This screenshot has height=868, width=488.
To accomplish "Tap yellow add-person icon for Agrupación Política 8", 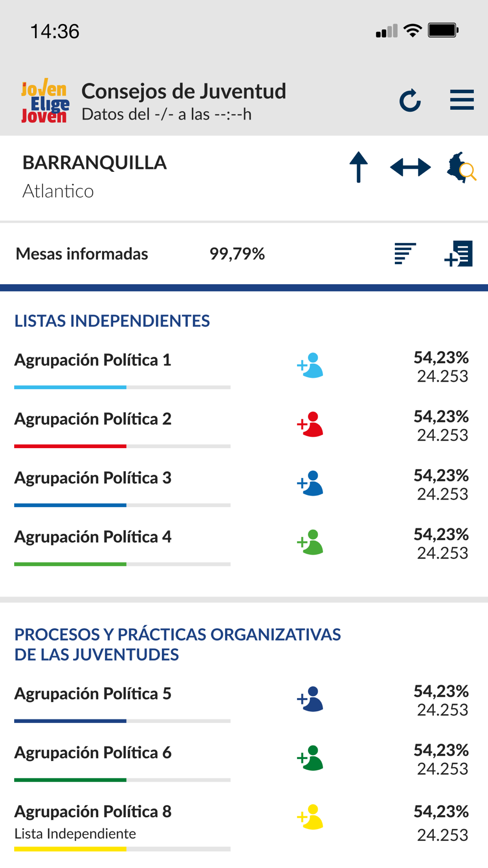I will [310, 817].
